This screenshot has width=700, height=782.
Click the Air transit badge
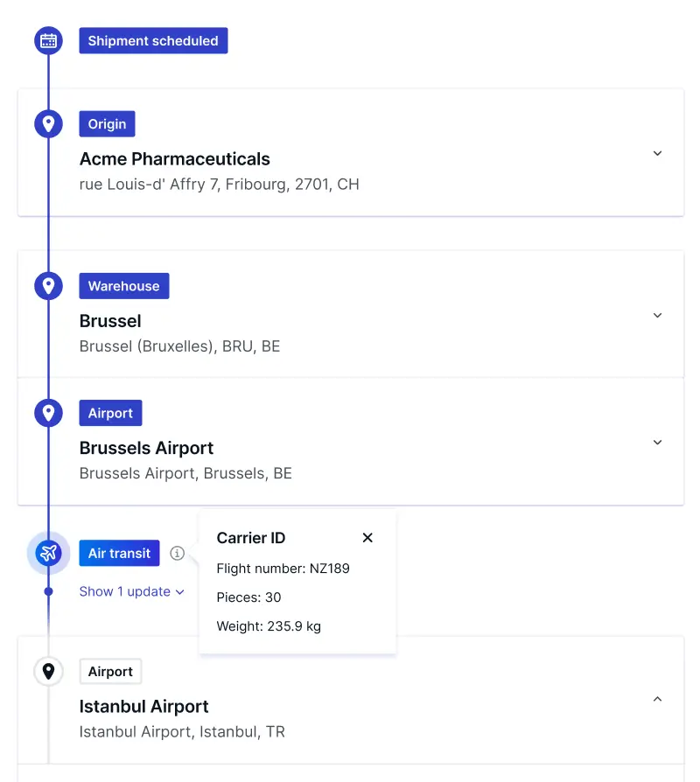(x=119, y=553)
